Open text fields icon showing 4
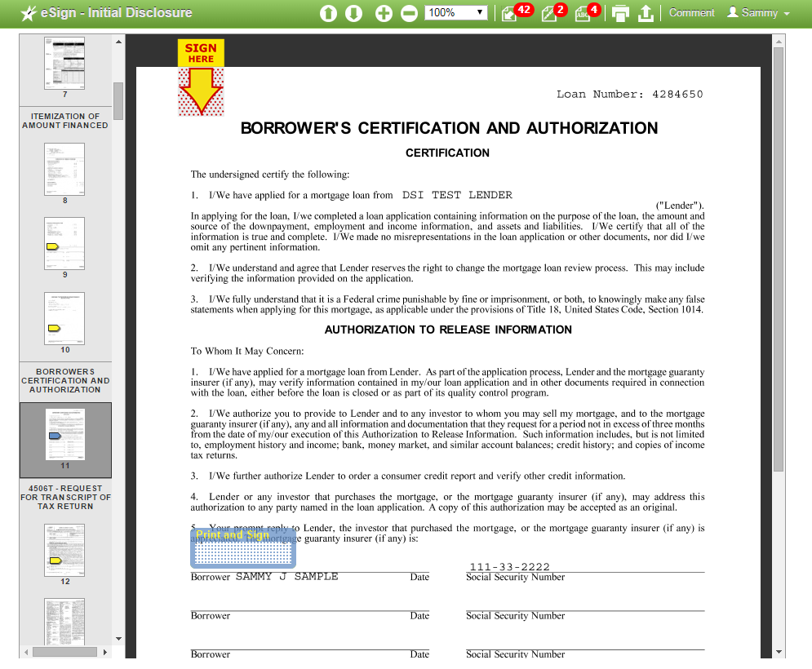Image resolution: width=812 pixels, height=669 pixels. pos(588,12)
